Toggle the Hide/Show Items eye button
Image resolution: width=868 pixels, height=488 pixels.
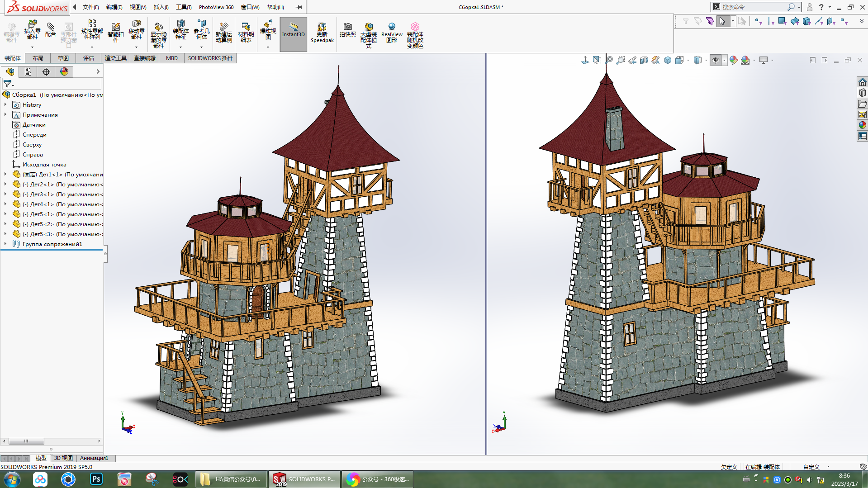(715, 60)
